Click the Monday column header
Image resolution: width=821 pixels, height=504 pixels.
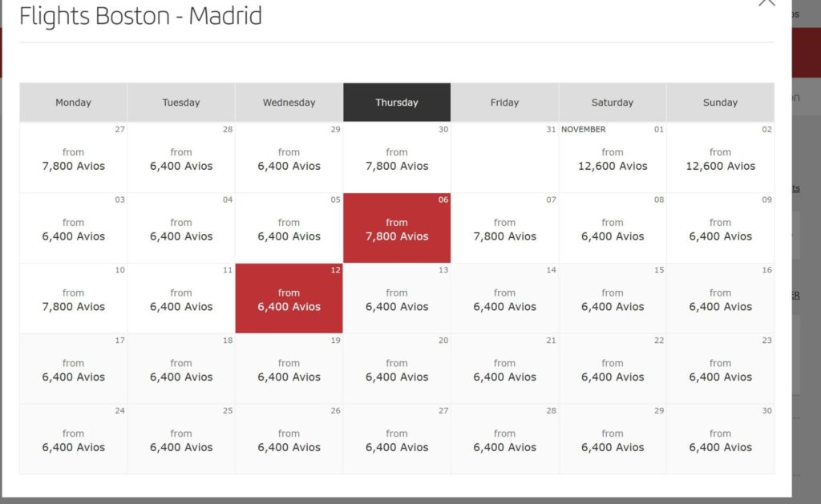click(x=73, y=102)
